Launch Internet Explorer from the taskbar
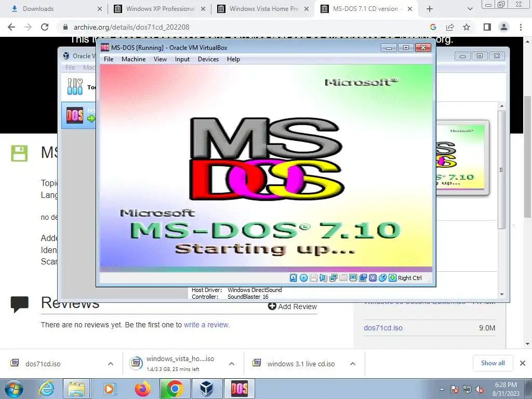The image size is (532, 399). coord(46,389)
